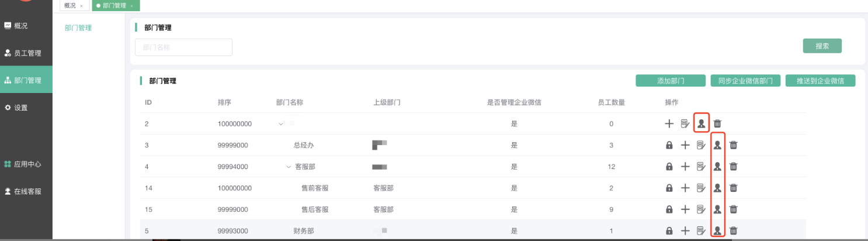Viewport: 868px width, 241px height.
Task: Delete the 售前客服 department via trash icon
Action: click(734, 188)
